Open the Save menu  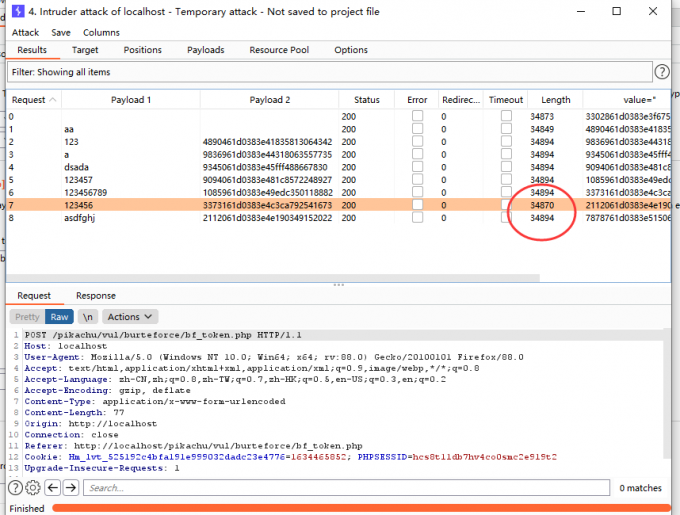[x=61, y=33]
